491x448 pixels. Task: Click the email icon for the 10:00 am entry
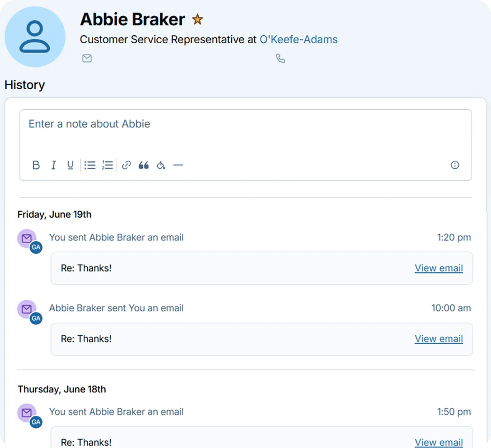click(x=27, y=309)
